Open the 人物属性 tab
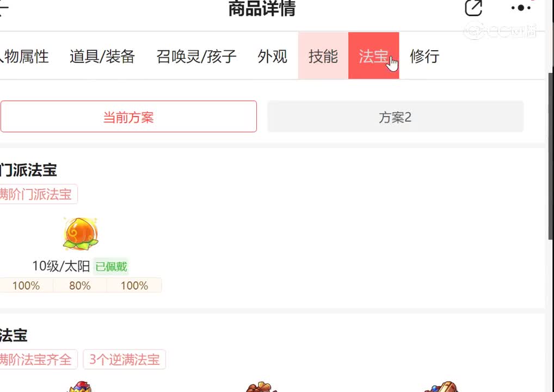The height and width of the screenshot is (392, 554). coord(24,56)
